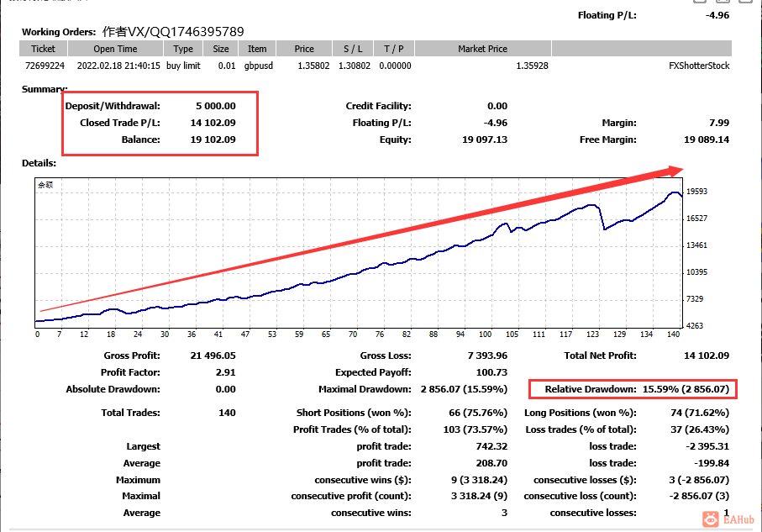The height and width of the screenshot is (532, 762).
Task: Click the T / P column header
Action: (394, 49)
